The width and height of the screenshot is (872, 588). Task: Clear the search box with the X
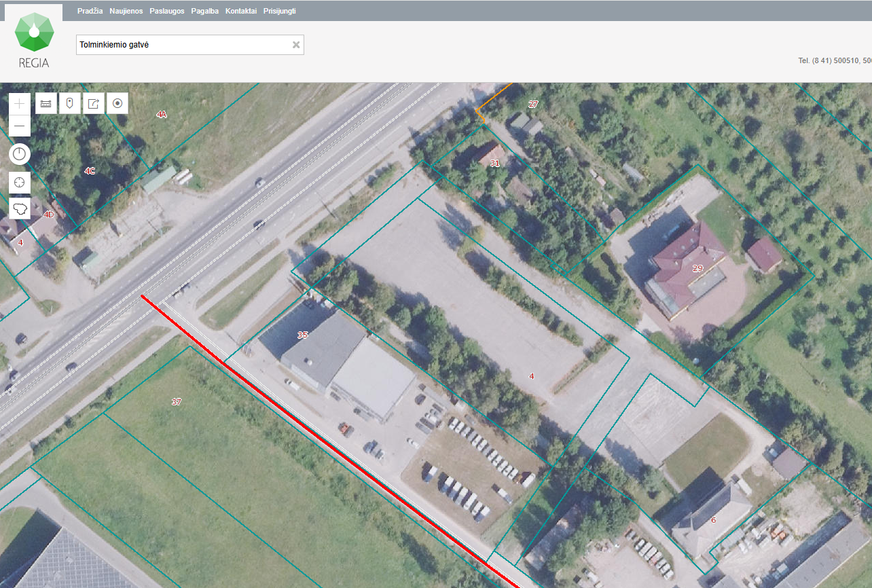296,45
